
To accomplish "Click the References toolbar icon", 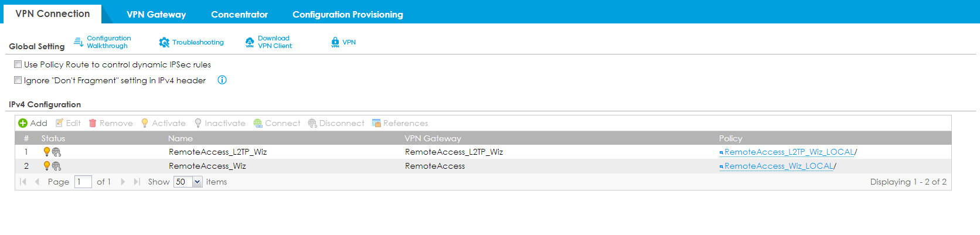I will [376, 123].
